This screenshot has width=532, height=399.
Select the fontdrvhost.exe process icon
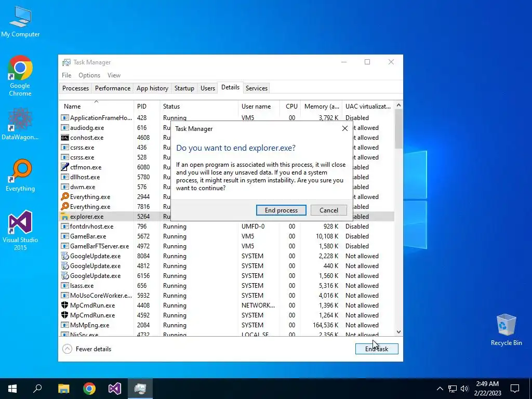click(65, 227)
